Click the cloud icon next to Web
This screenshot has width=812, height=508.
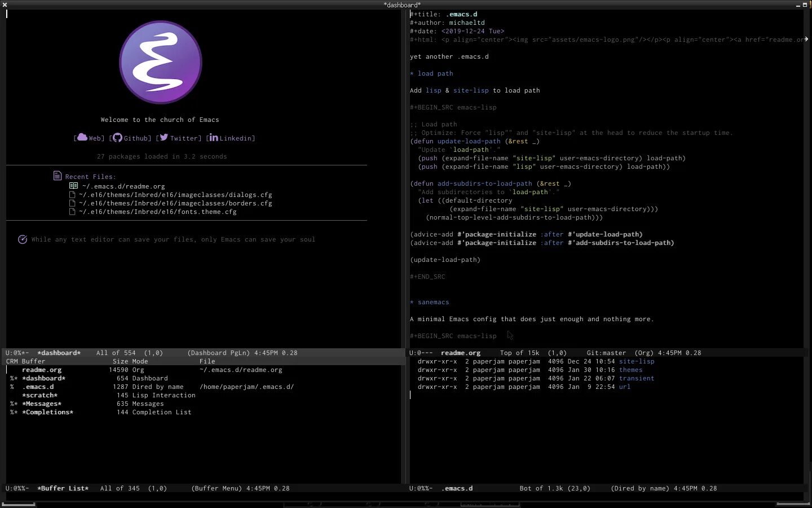(82, 137)
